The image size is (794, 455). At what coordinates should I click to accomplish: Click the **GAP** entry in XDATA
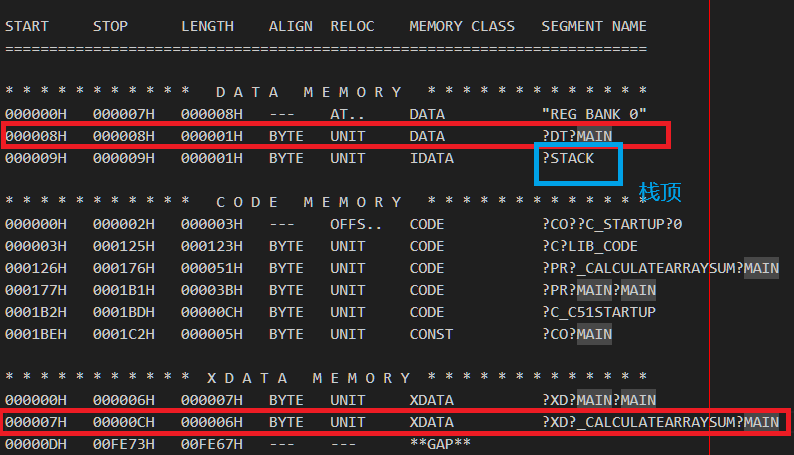click(440, 444)
